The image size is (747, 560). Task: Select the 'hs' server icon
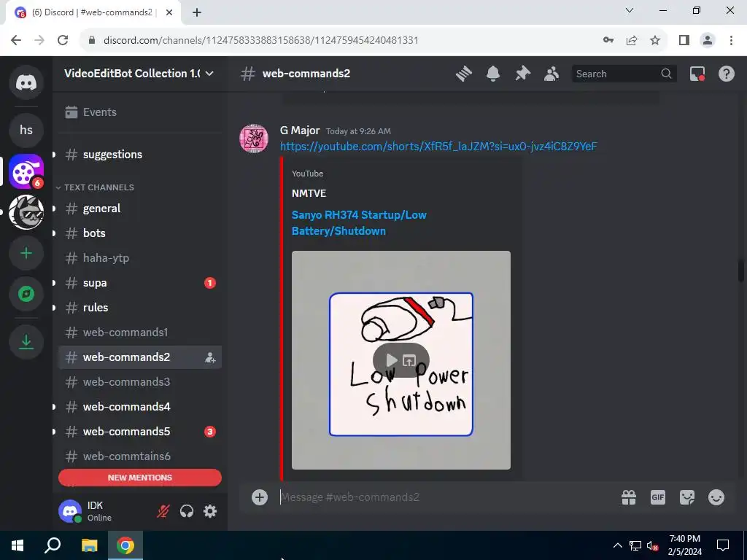[26, 130]
